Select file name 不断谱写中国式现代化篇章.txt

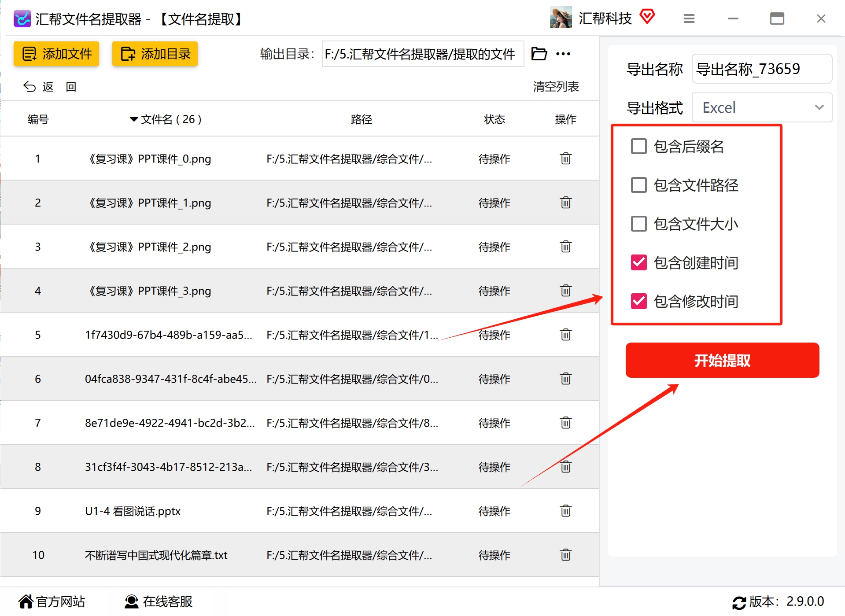156,555
